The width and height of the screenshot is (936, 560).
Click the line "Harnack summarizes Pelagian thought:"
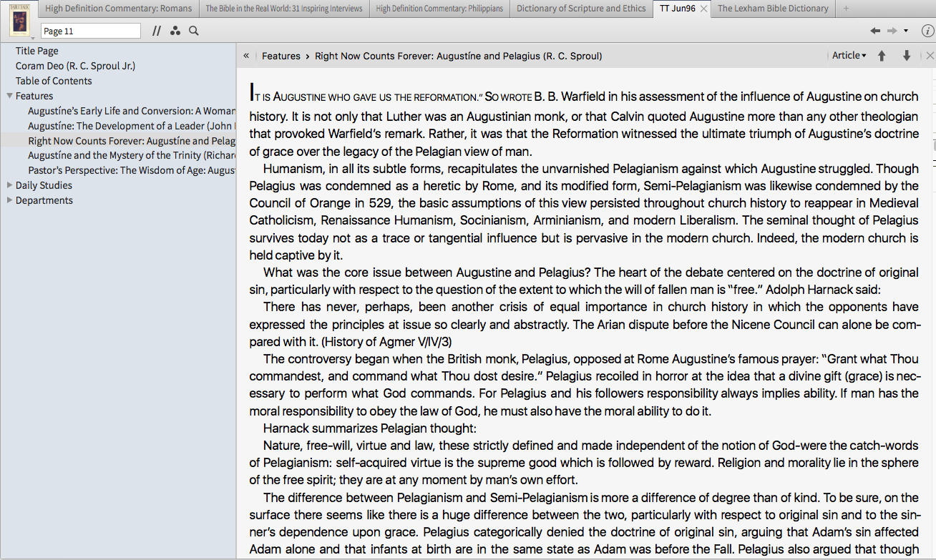pyautogui.click(x=369, y=428)
